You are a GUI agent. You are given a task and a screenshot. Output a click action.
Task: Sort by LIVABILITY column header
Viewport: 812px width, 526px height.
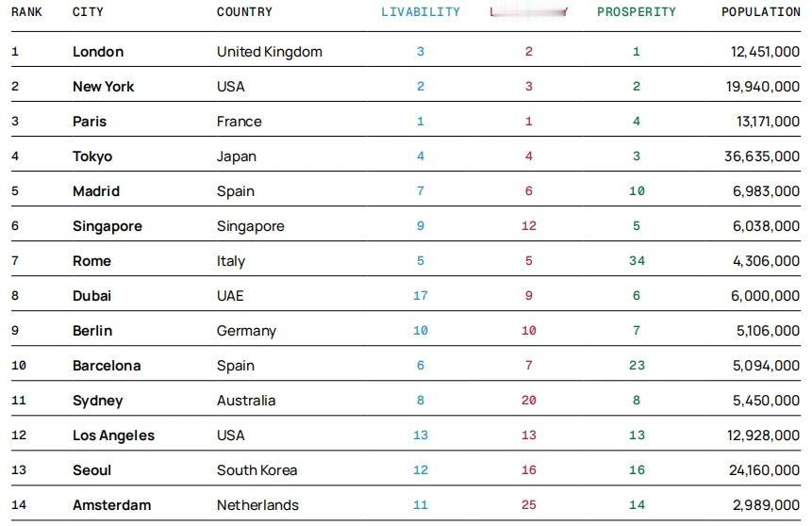421,12
